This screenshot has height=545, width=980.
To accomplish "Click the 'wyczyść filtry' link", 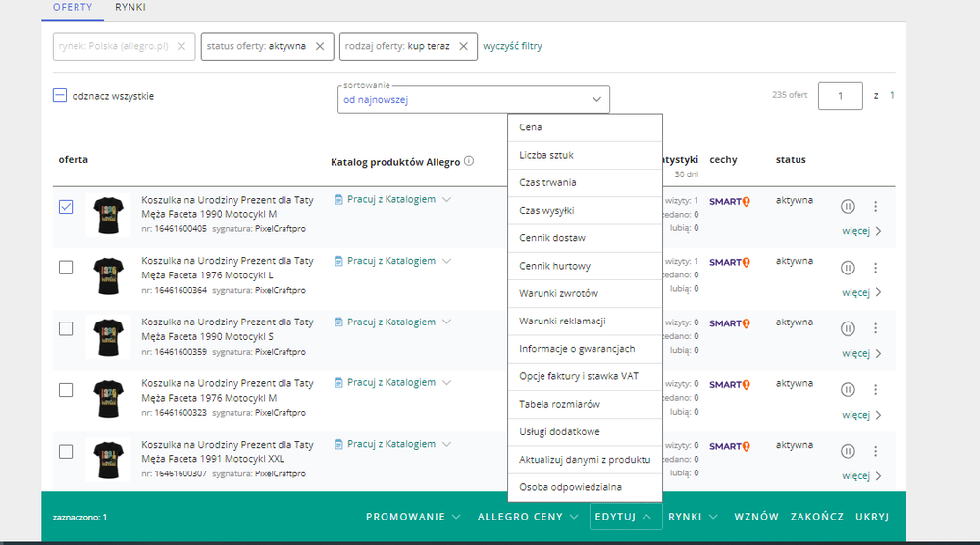I will (512, 46).
